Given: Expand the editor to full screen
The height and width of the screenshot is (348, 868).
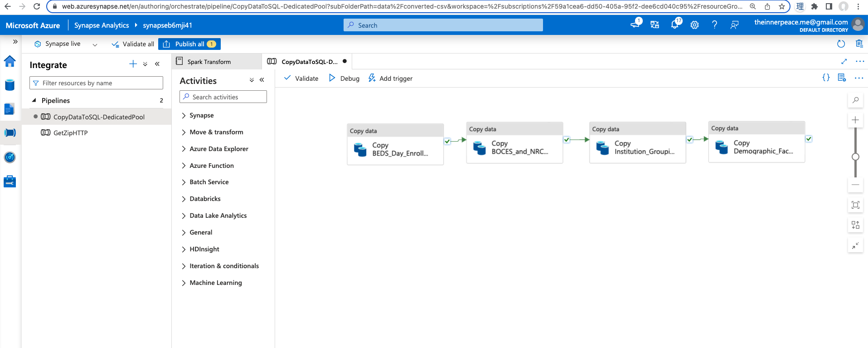Looking at the screenshot, I should (844, 61).
